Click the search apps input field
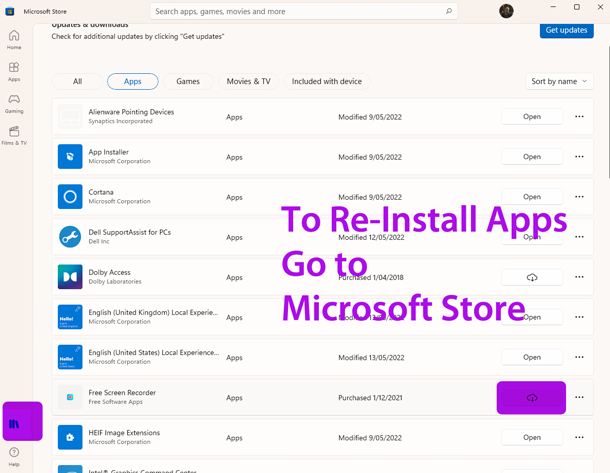Image resolution: width=610 pixels, height=473 pixels. pos(303,11)
